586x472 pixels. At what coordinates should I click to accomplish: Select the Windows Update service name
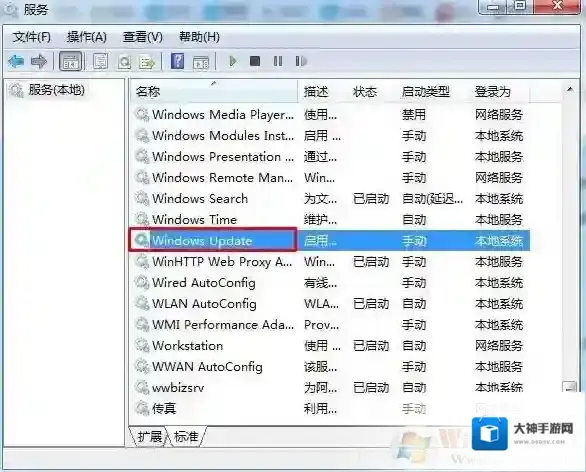pyautogui.click(x=202, y=240)
